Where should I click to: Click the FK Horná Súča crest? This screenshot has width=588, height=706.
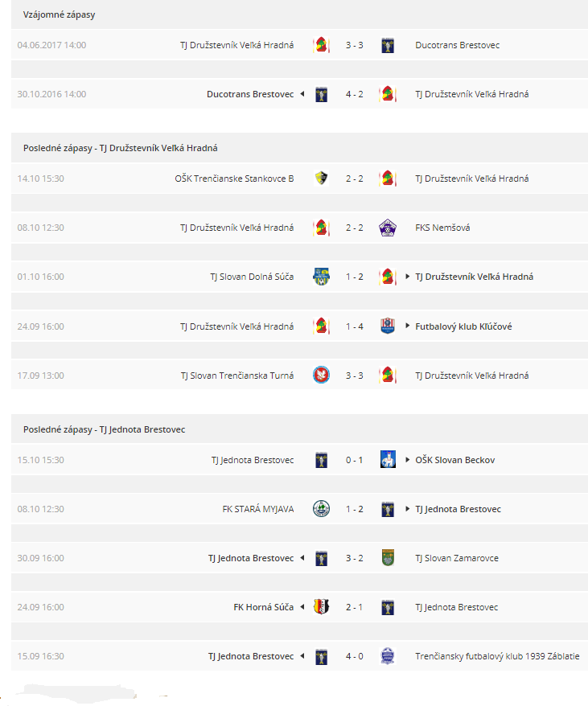[x=321, y=607]
